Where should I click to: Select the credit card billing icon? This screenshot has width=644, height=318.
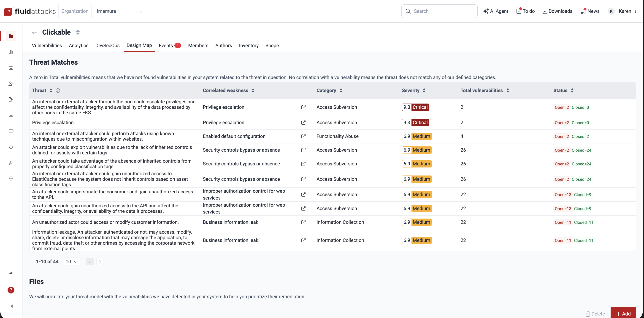pyautogui.click(x=11, y=131)
